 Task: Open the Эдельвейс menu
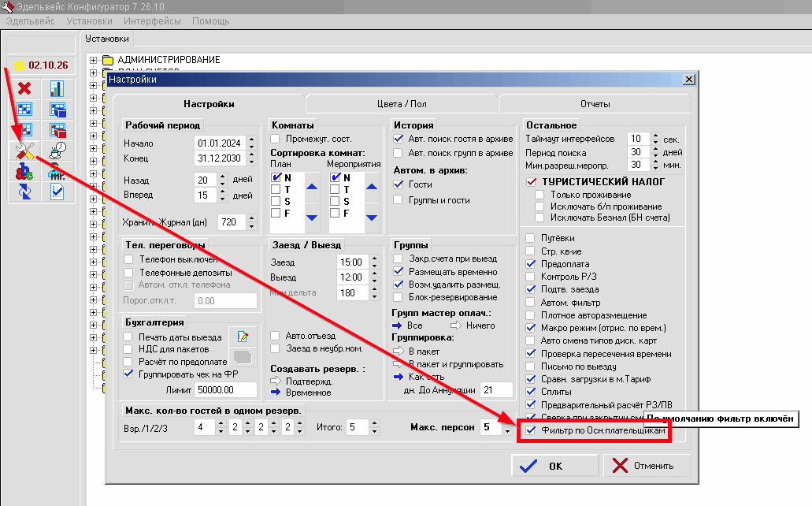[31, 21]
